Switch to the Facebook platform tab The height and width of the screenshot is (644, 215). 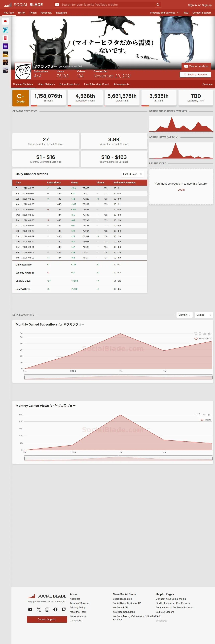(x=46, y=13)
